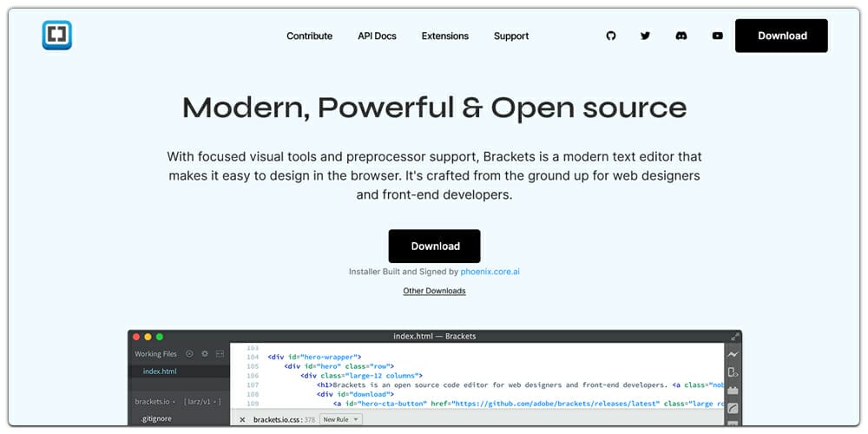
Task: Open the Discord icon link
Action: pos(681,36)
